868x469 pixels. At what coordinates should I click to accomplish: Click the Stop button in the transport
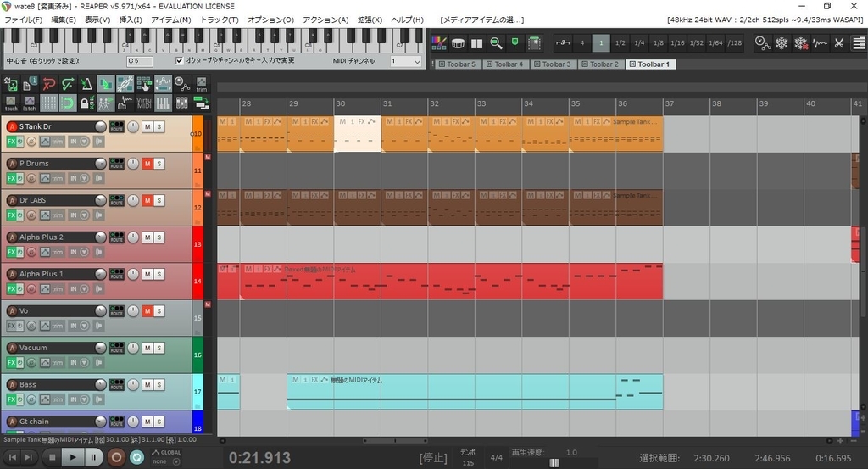(52, 457)
